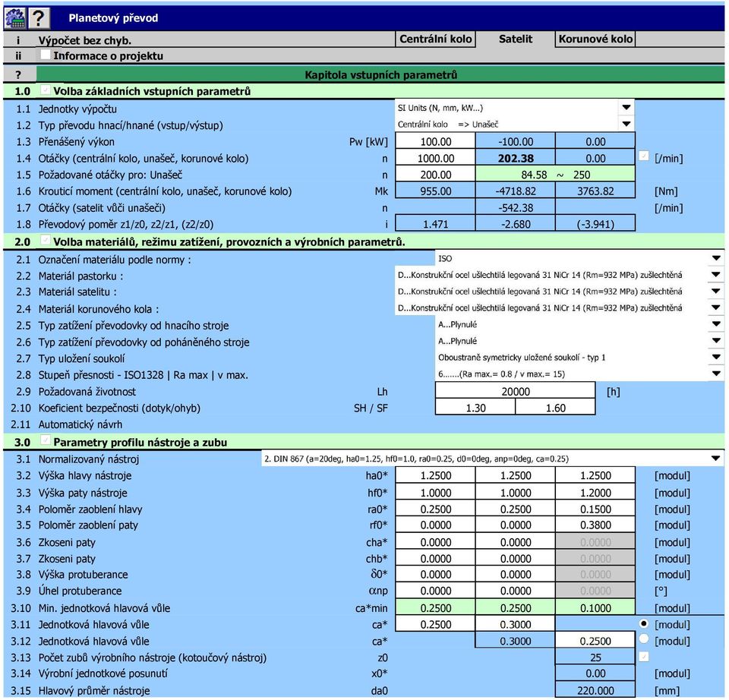Open dropdown for load type from driving machine
Image resolution: width=729 pixels, height=700 pixels.
716,324
